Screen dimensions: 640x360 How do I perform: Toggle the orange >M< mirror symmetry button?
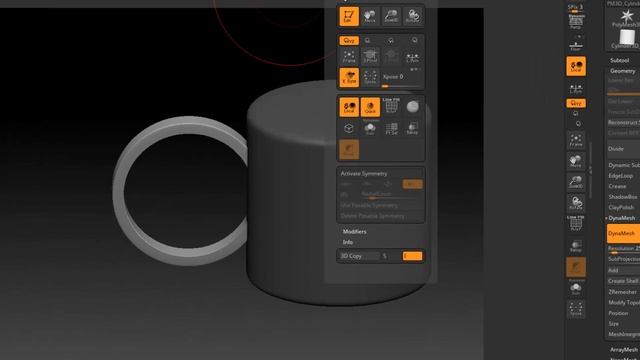412,184
